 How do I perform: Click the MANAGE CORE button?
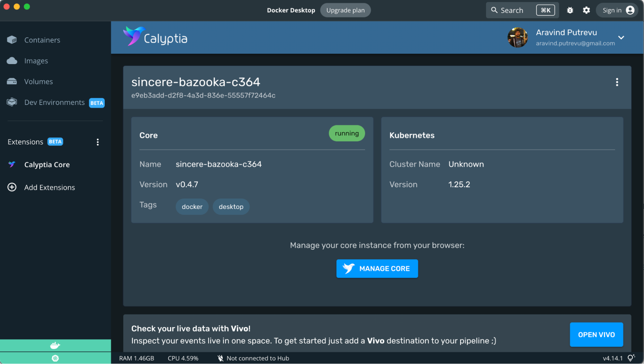point(377,268)
